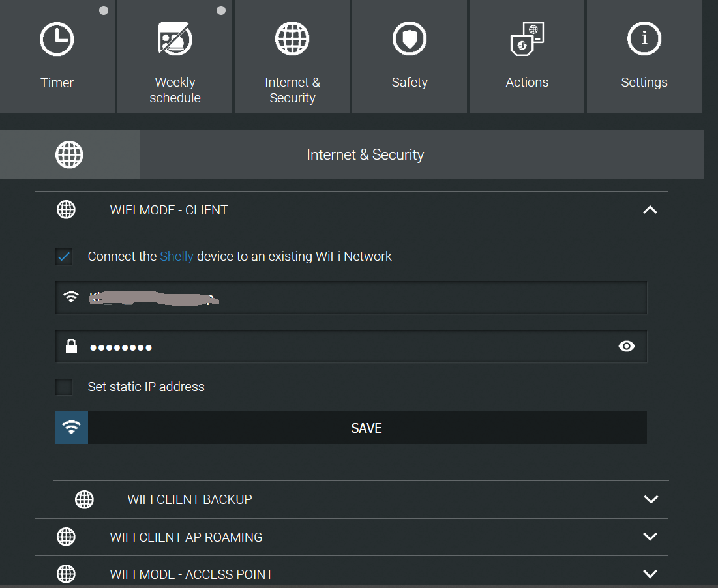Show the password with the eye icon

pyautogui.click(x=626, y=346)
